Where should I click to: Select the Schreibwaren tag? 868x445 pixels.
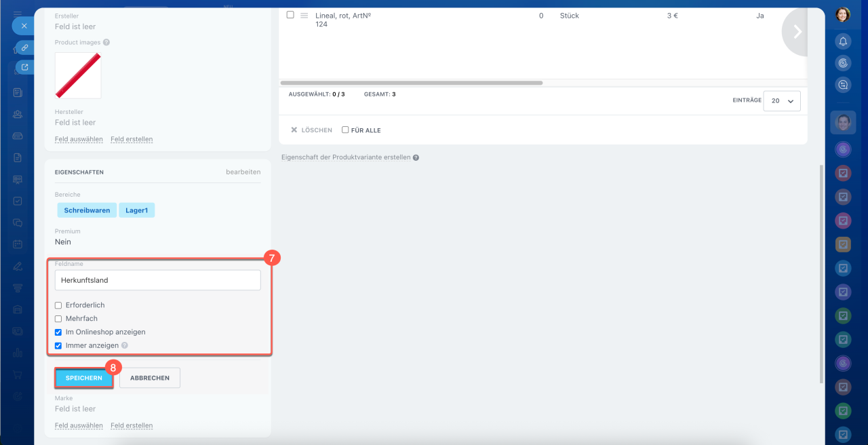(x=87, y=210)
